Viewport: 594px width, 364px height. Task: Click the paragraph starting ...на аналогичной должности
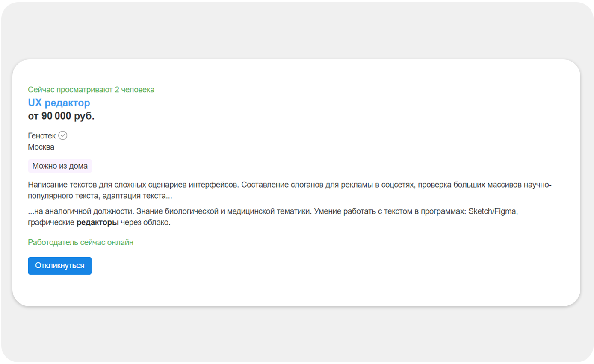(x=273, y=217)
